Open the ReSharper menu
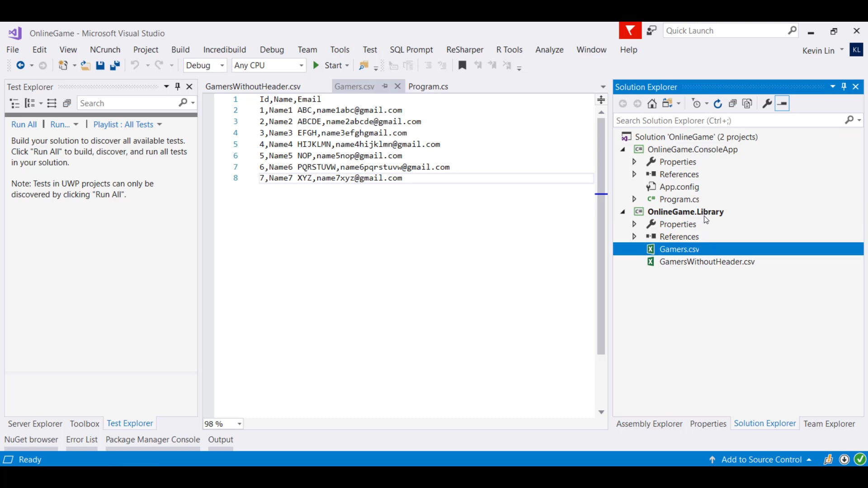 464,50
